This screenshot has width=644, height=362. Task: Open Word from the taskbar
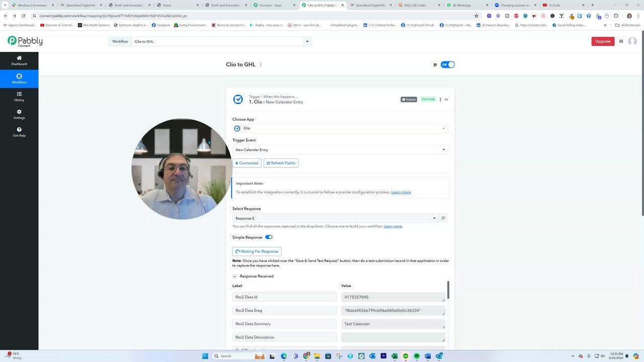[428, 356]
